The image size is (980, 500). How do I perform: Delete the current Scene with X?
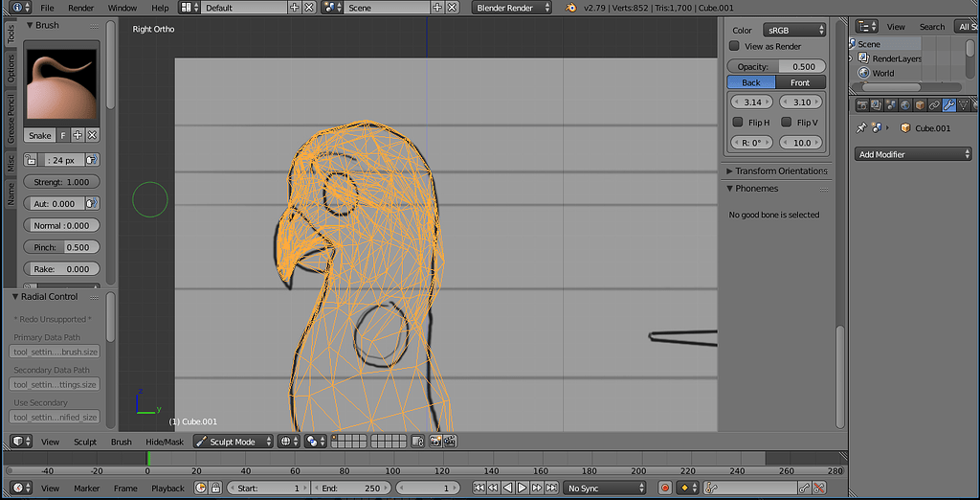coord(452,8)
